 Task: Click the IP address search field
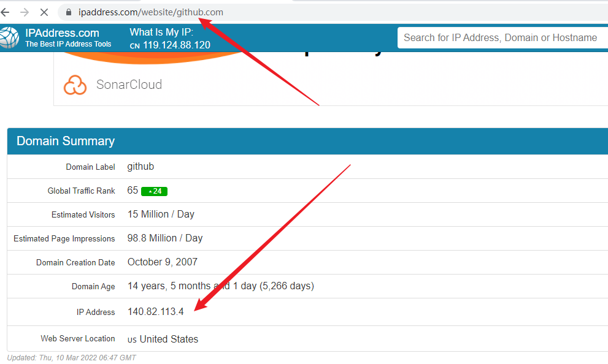point(502,37)
